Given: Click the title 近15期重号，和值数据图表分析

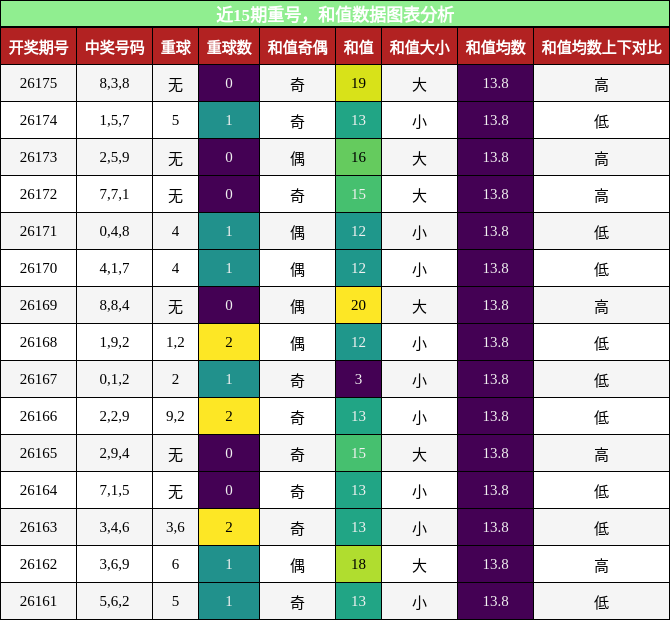Looking at the screenshot, I should point(335,14).
